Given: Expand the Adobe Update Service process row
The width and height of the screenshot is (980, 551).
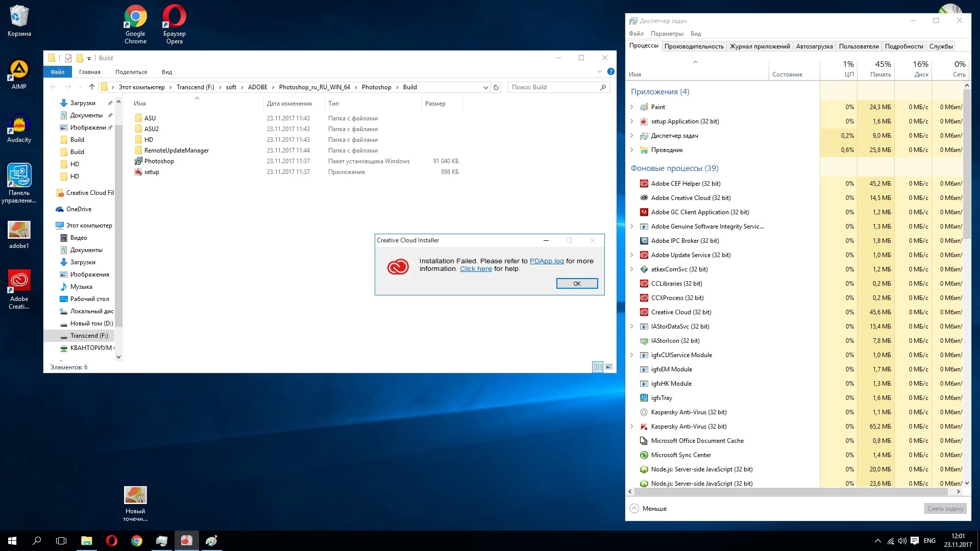Looking at the screenshot, I should pos(632,255).
